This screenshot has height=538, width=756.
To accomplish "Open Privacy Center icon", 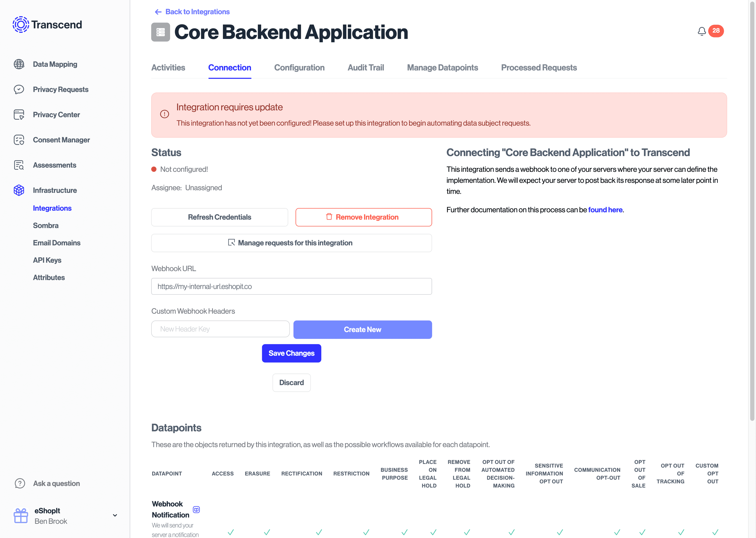I will (19, 115).
